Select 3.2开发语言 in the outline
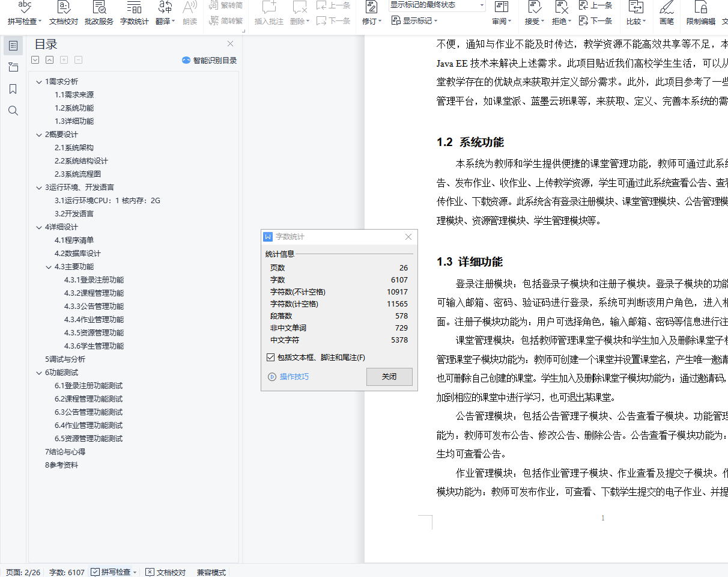This screenshot has height=577, width=728. (74, 214)
